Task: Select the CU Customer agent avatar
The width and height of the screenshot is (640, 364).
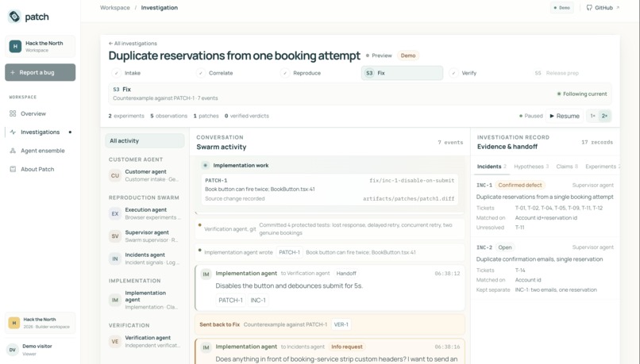Action: (115, 176)
